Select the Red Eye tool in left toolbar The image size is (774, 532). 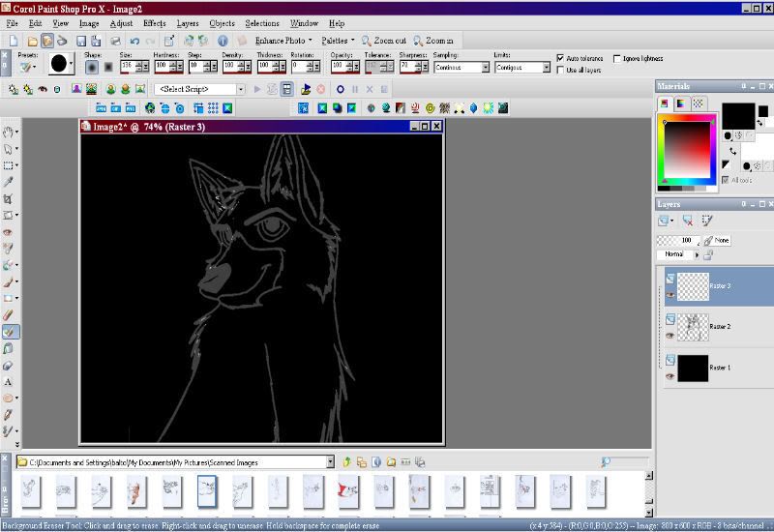click(8, 232)
